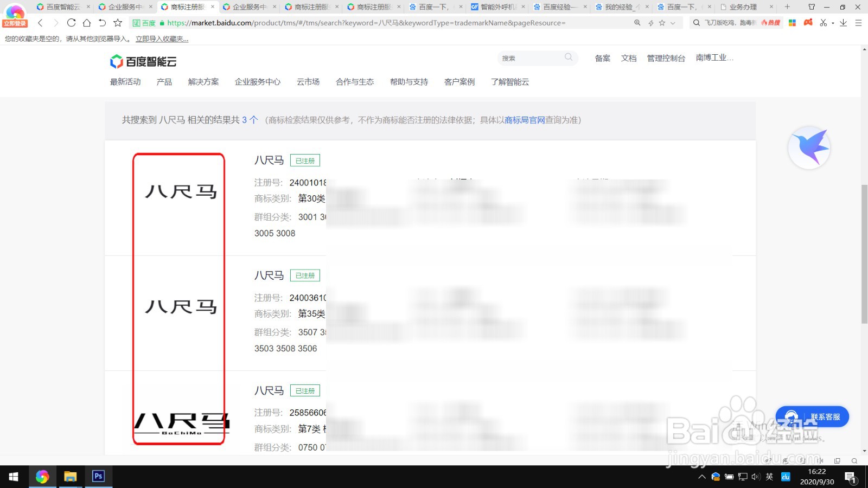Open a new browser tab with plus
Viewport: 868px width, 488px height.
(787, 7)
